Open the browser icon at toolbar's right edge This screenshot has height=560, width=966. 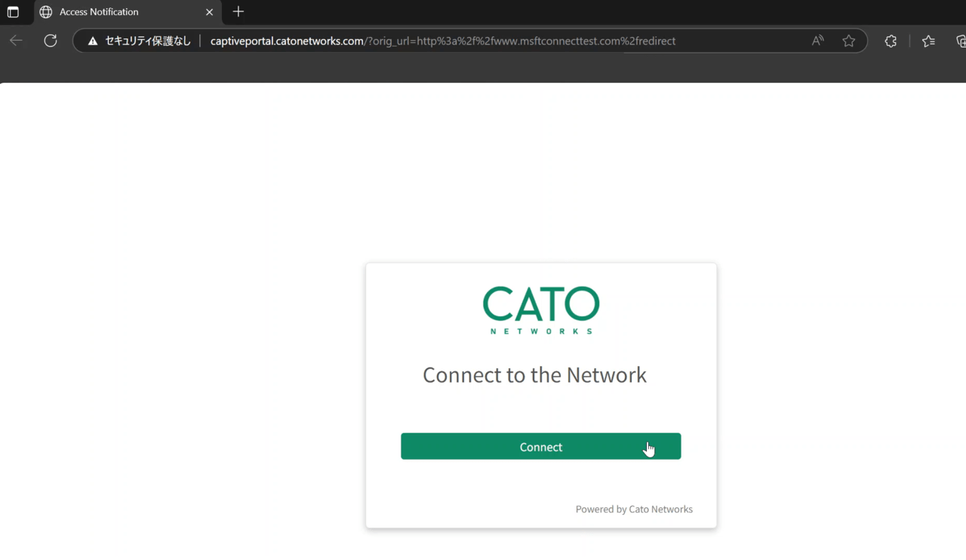[960, 41]
